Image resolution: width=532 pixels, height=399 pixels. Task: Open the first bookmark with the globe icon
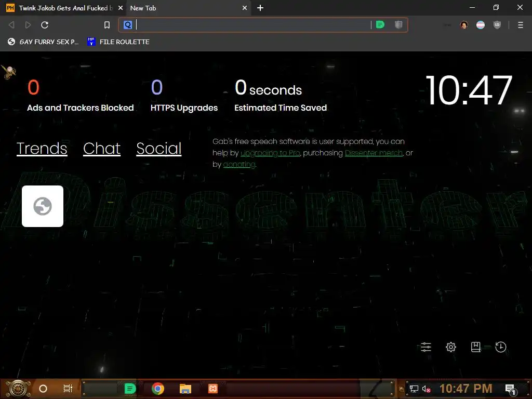[x=43, y=42]
